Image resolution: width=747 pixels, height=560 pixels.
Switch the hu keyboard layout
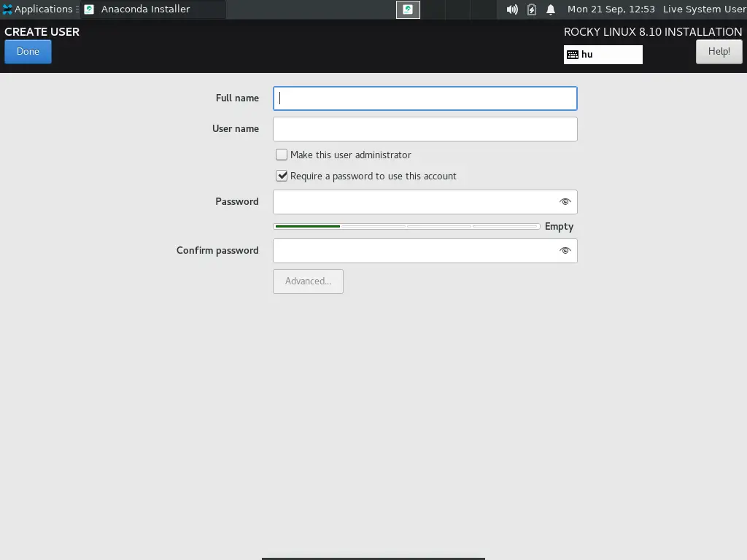(603, 55)
